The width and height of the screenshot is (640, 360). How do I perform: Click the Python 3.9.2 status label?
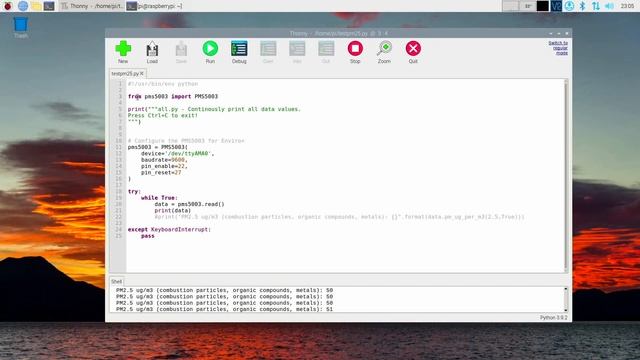553,318
